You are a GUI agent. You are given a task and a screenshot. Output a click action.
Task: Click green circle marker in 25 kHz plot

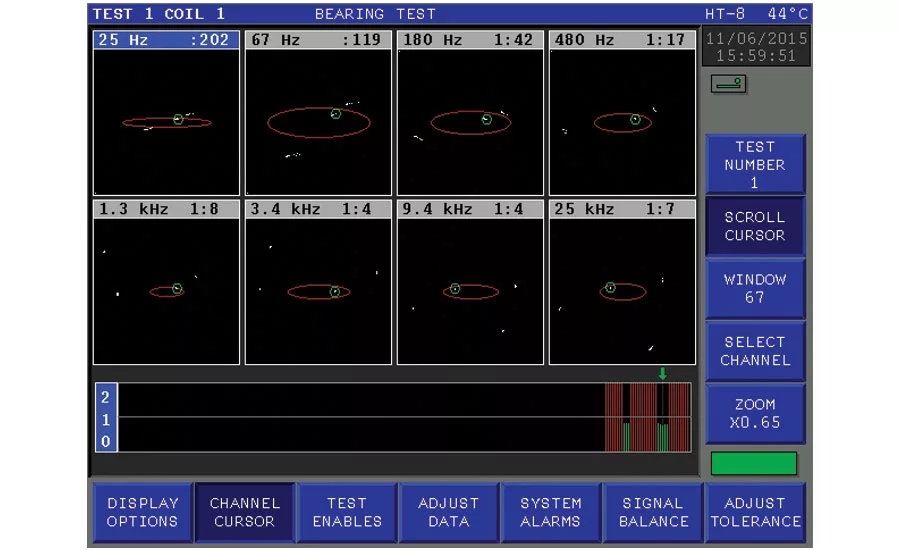611,288
